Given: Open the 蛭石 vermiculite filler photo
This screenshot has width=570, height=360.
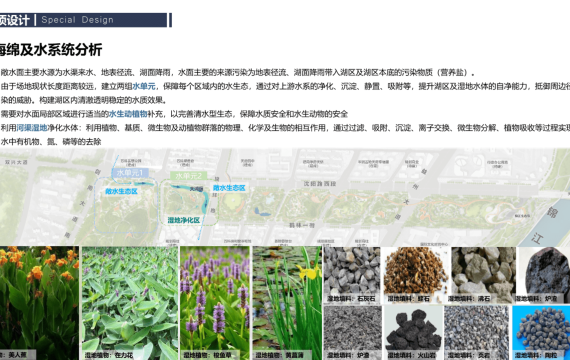Looking at the screenshot, I should pos(416,275).
